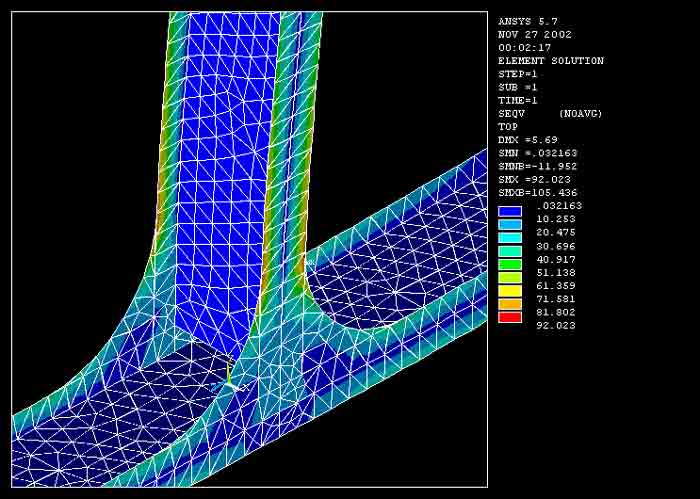The height and width of the screenshot is (499, 700).
Task: Click the TOP label
Action: pos(508,127)
